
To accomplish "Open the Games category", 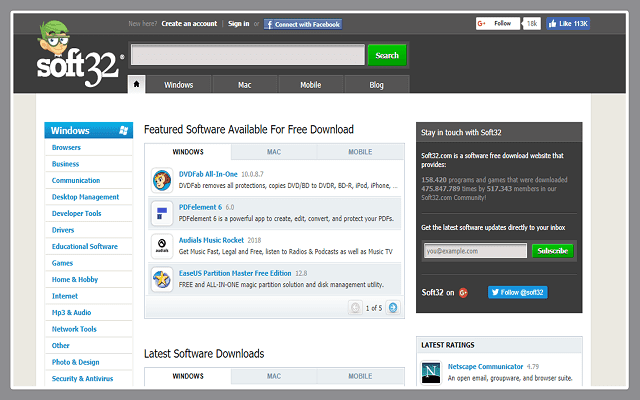I will (62, 263).
